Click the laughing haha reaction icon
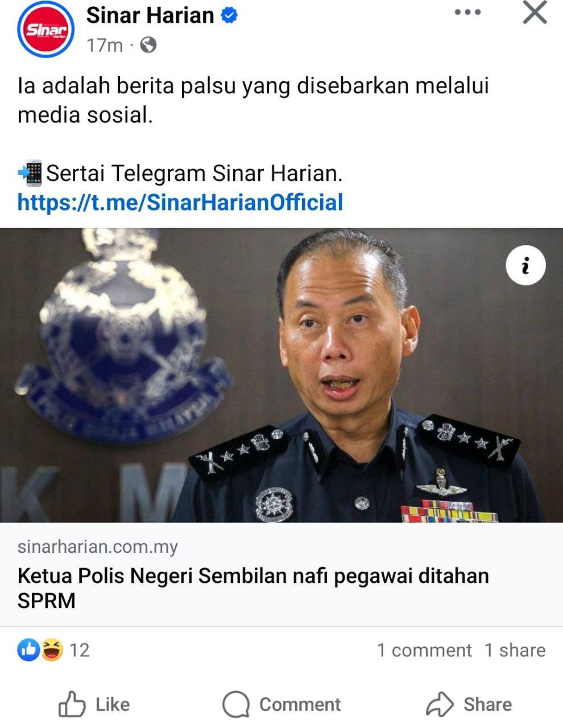The image size is (563, 728). point(52,650)
